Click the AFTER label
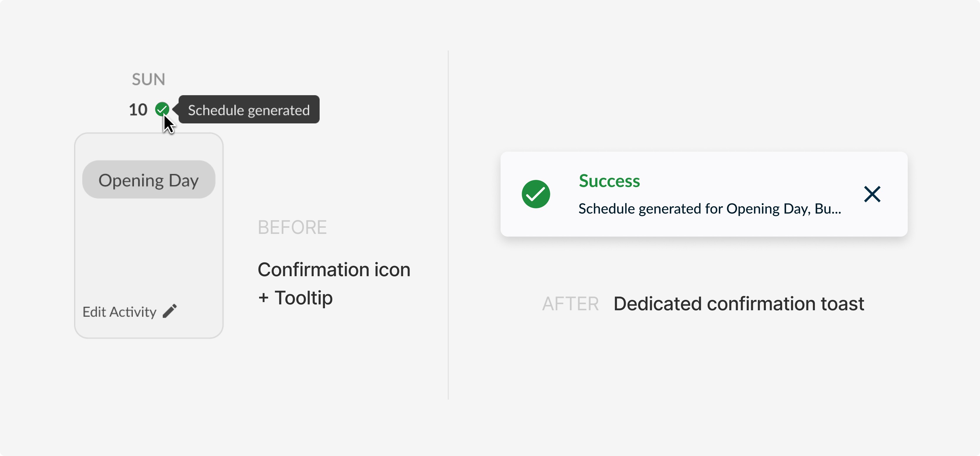 [570, 304]
